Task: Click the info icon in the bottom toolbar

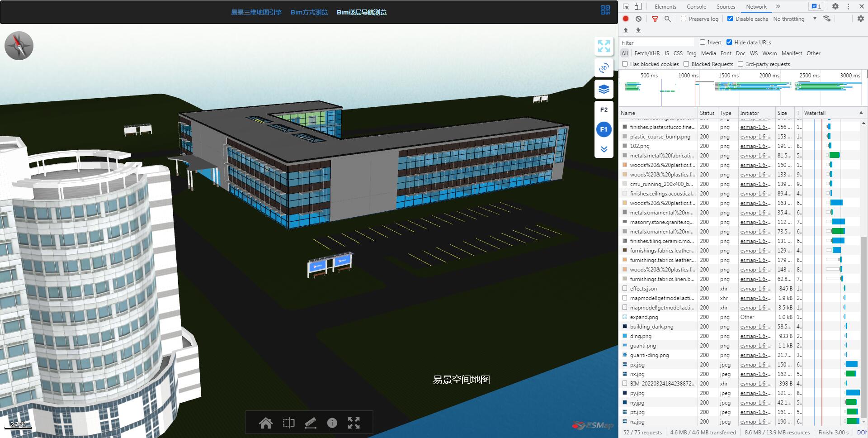Action: (333, 423)
